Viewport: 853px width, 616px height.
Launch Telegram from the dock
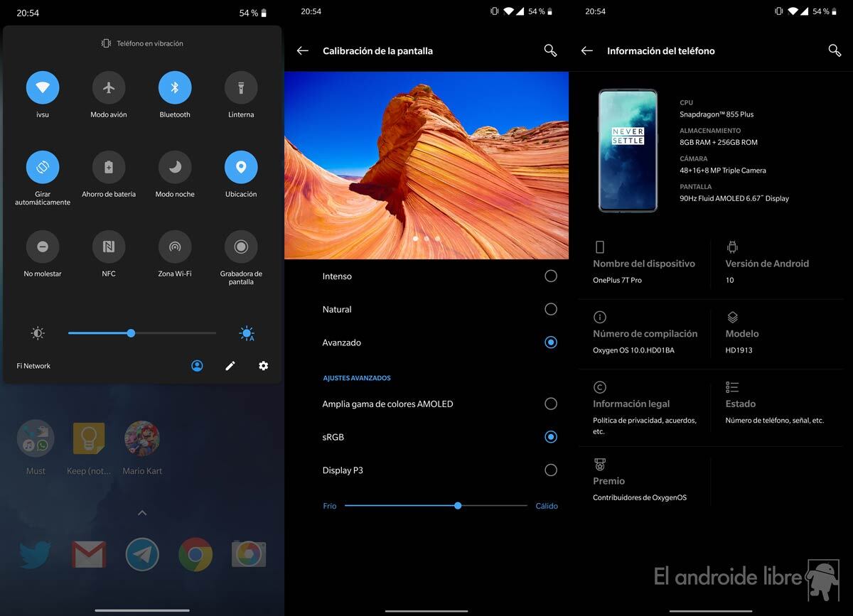(x=142, y=554)
